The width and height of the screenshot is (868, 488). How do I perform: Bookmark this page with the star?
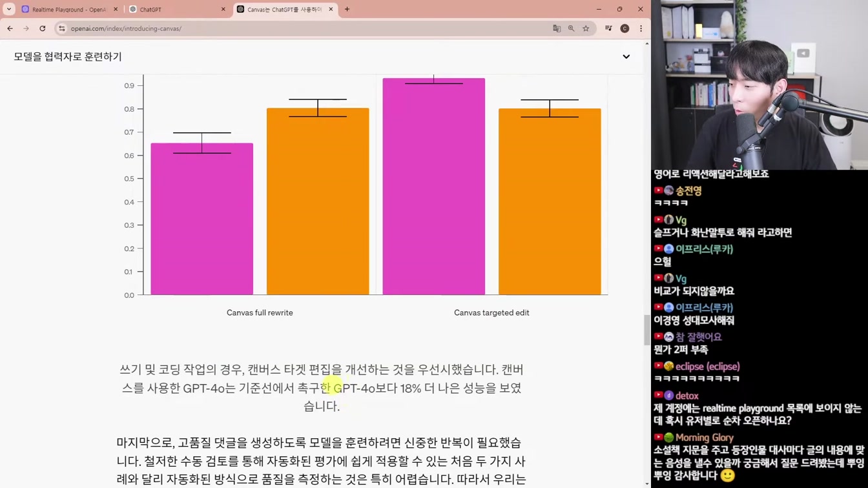pyautogui.click(x=586, y=28)
